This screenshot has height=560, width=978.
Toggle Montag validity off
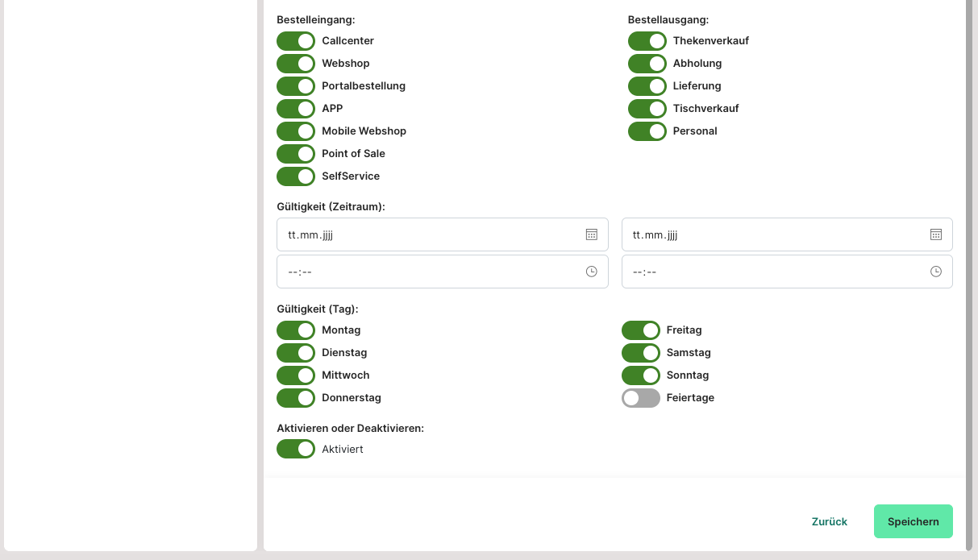point(296,330)
